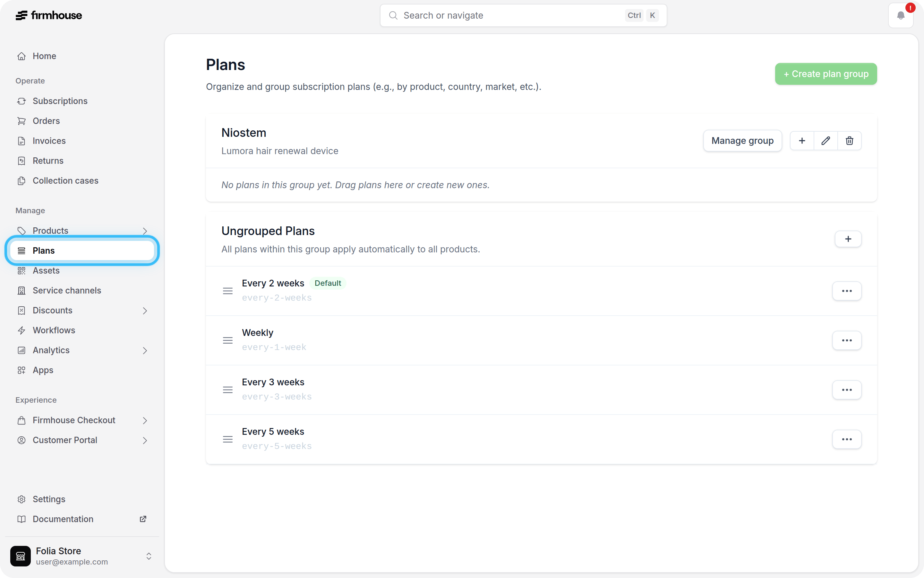The height and width of the screenshot is (578, 924).
Task: Open options menu for Every 5 weeks
Action: click(847, 439)
